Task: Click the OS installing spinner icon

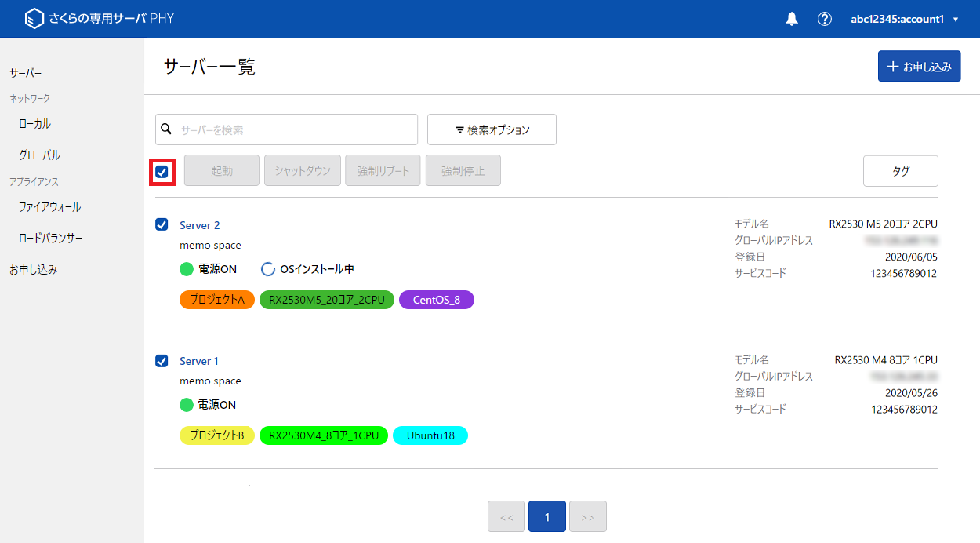Action: [268, 269]
